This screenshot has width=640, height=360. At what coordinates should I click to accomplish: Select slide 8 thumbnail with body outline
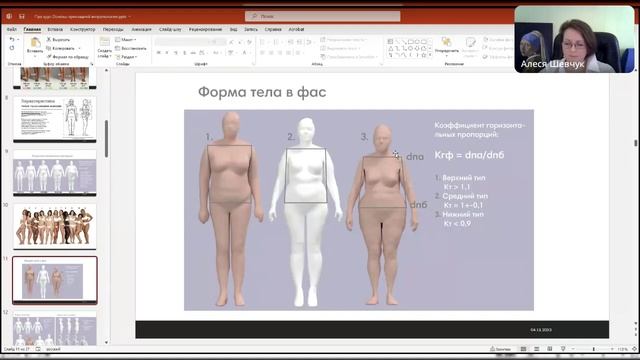point(55,119)
